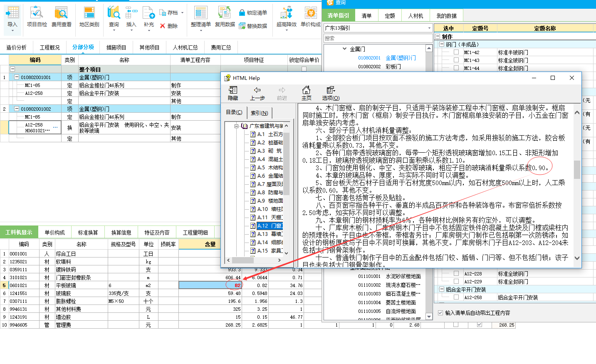Collapse item 010802001001 row
The height and width of the screenshot is (364, 596).
17,77
